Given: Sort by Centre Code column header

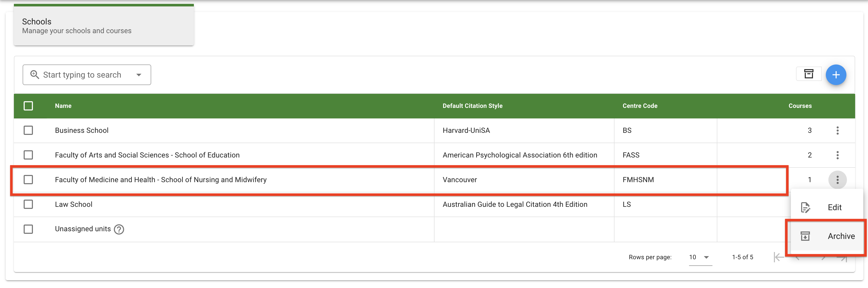Looking at the screenshot, I should coord(639,106).
